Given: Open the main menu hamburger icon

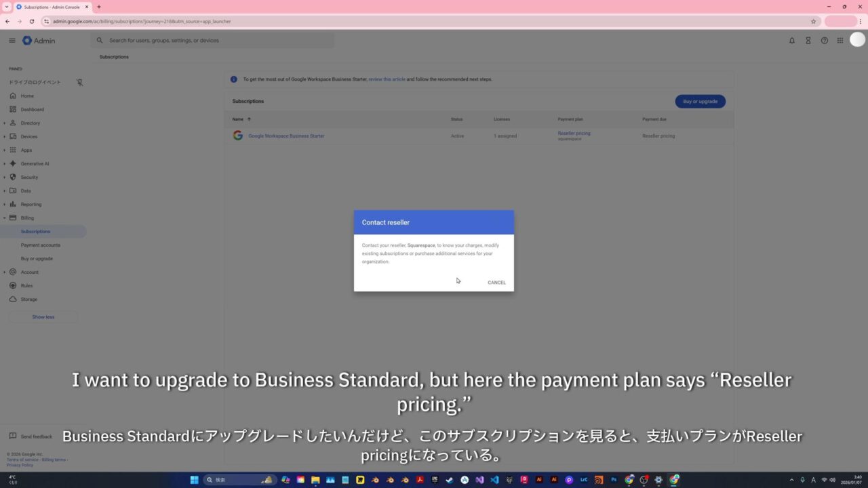Looking at the screenshot, I should (12, 41).
